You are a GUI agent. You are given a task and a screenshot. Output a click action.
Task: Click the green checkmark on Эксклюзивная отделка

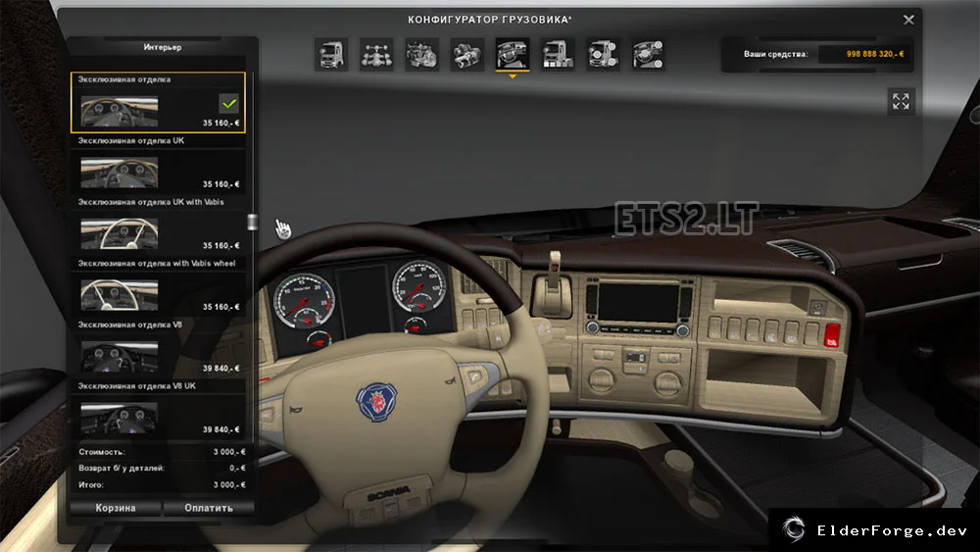[x=228, y=104]
